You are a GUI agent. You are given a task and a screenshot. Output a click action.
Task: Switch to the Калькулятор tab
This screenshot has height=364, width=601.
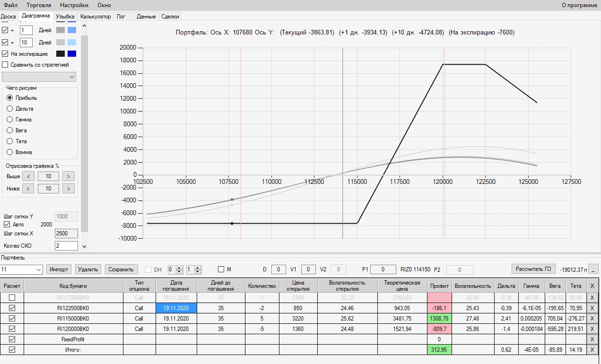click(x=96, y=17)
